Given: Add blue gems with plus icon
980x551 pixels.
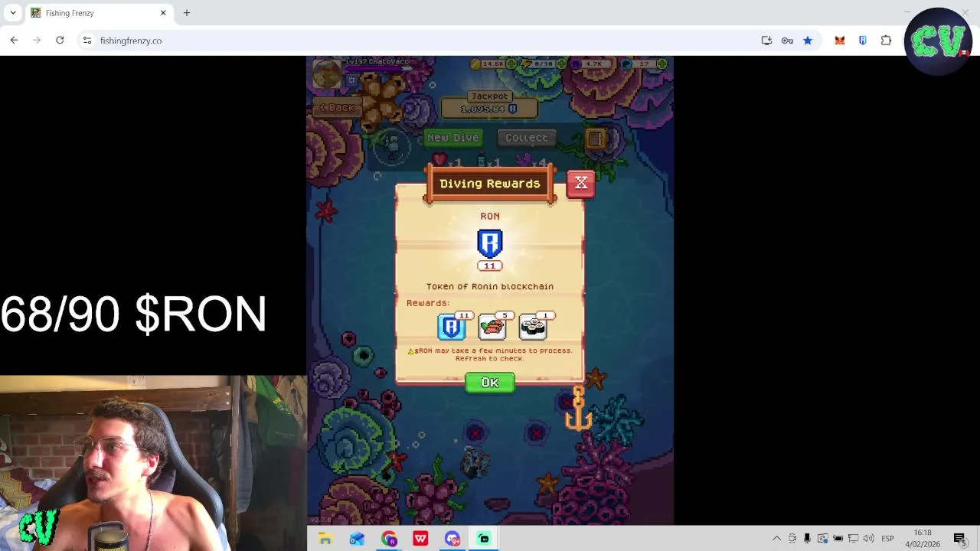Looking at the screenshot, I should (x=661, y=65).
